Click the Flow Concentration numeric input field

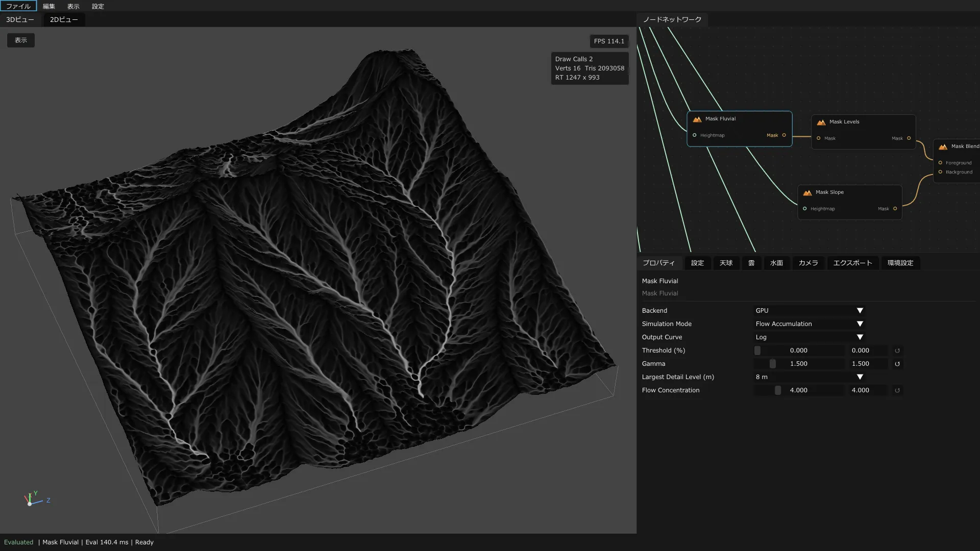coord(868,390)
